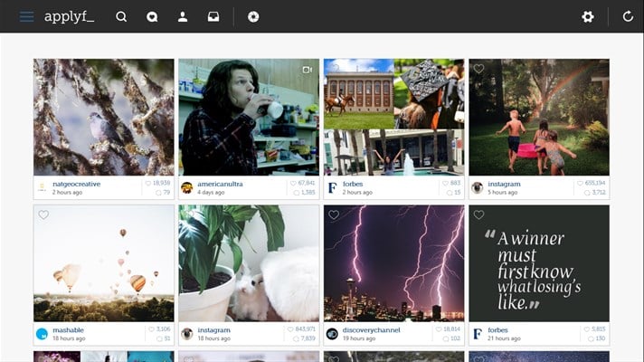
Task: Like the discoverychannel lightning photo
Action: [x=334, y=214]
